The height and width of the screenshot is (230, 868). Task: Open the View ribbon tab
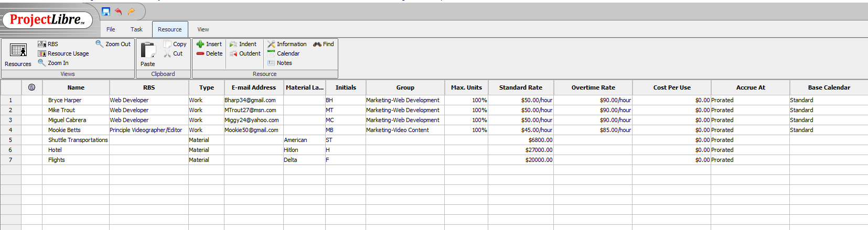(x=203, y=29)
